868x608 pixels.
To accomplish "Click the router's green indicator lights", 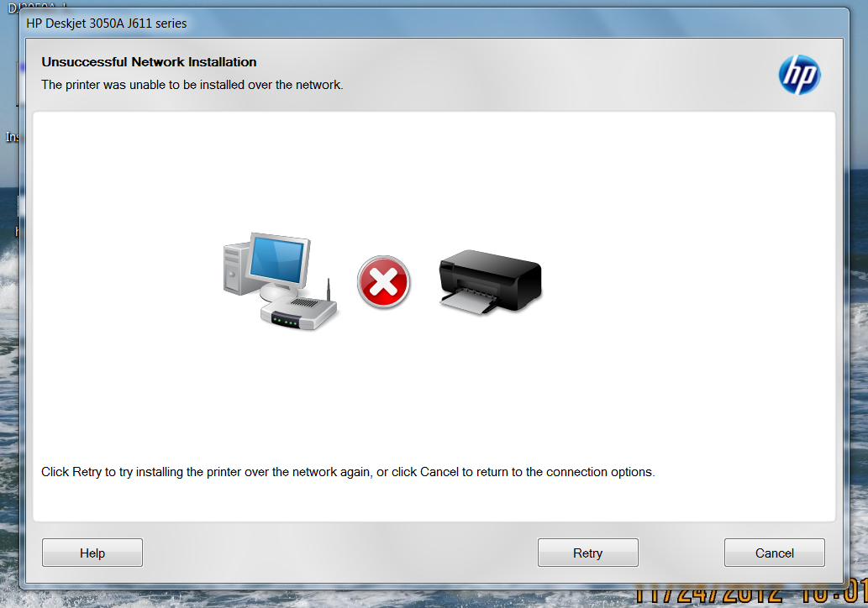I will tap(287, 321).
